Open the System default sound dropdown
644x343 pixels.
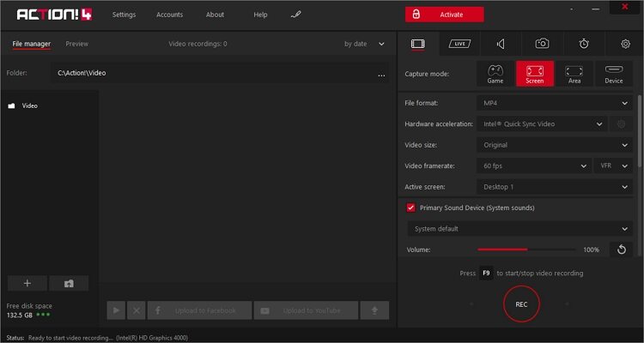point(520,229)
